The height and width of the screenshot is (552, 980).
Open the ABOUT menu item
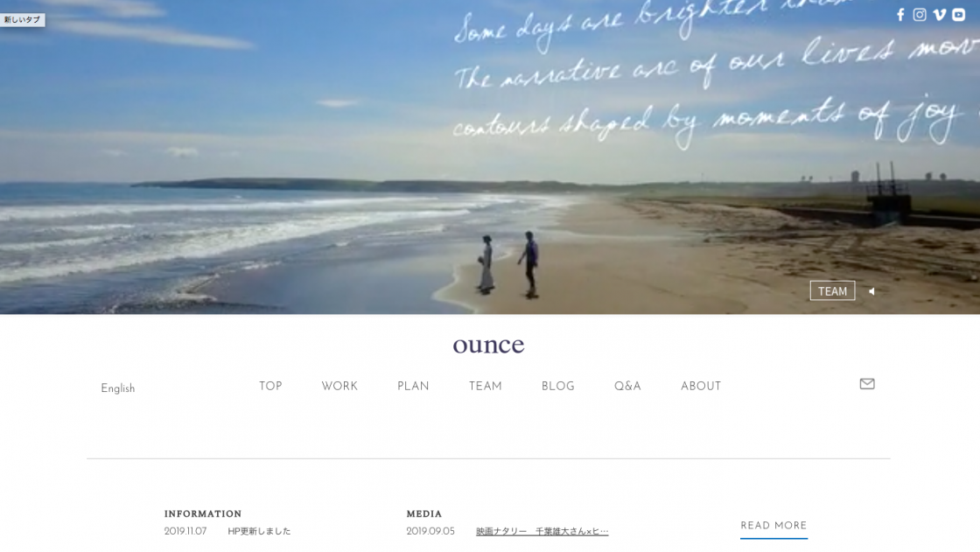tap(701, 387)
